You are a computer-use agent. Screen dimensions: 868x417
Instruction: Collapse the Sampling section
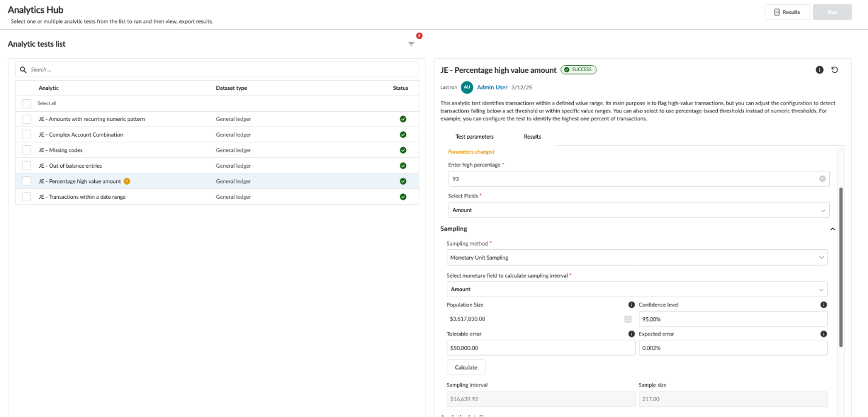point(832,228)
